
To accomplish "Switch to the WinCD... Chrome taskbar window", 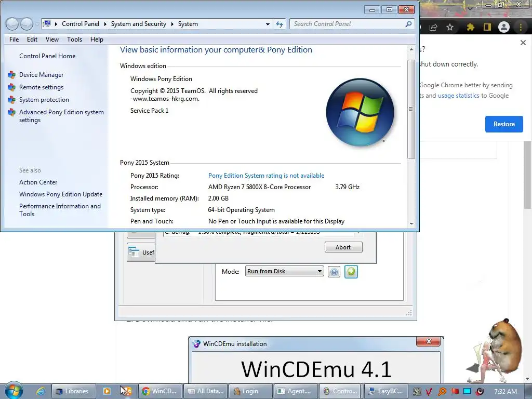I will pyautogui.click(x=160, y=391).
